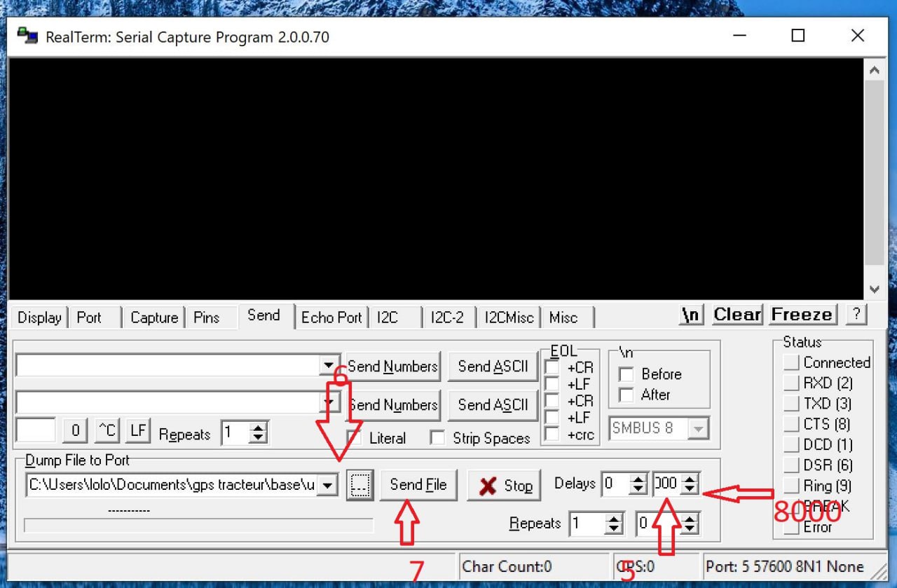897x588 pixels.
Task: Expand the first send text dropdown
Action: point(327,365)
